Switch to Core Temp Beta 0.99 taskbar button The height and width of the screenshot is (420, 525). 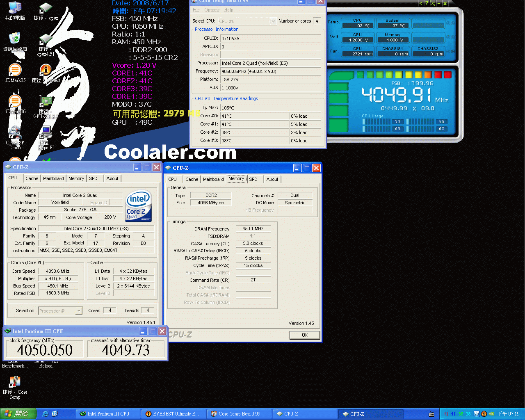(240, 414)
